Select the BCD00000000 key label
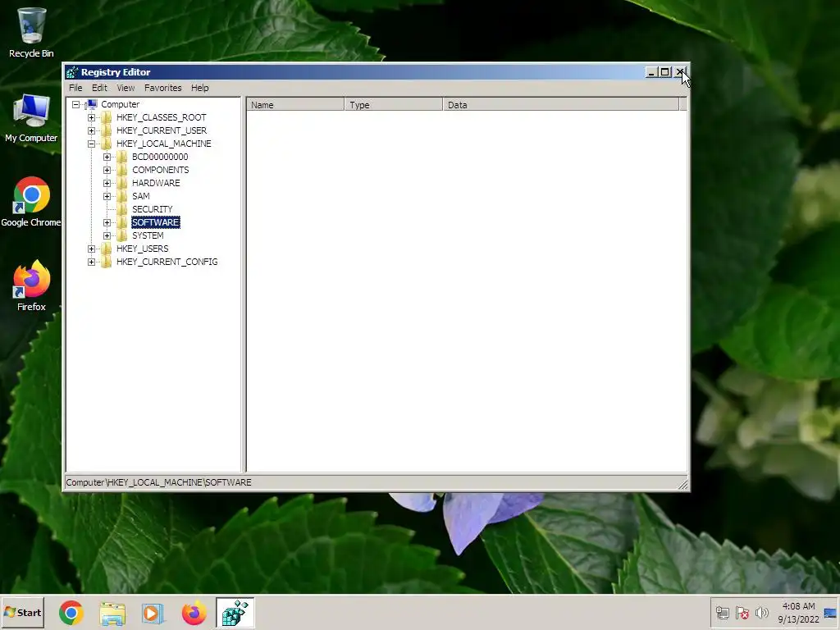The height and width of the screenshot is (630, 840). tap(160, 157)
